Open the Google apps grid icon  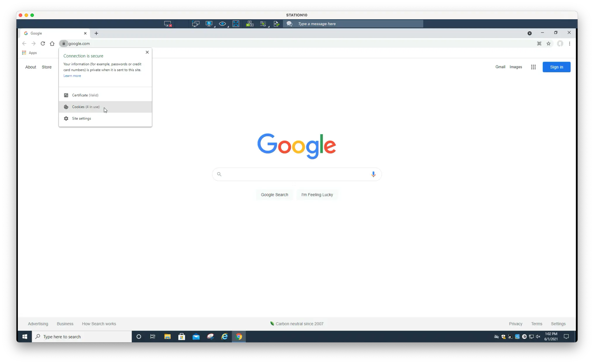click(533, 67)
